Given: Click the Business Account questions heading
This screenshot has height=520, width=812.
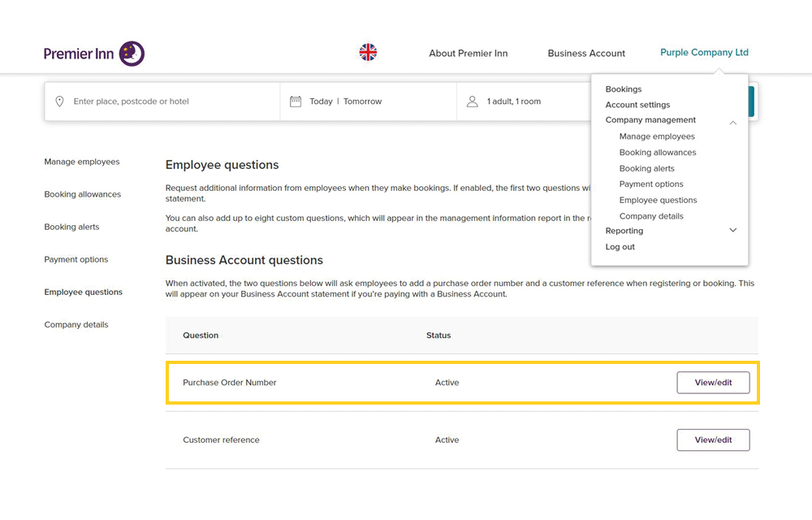Looking at the screenshot, I should pos(244,260).
